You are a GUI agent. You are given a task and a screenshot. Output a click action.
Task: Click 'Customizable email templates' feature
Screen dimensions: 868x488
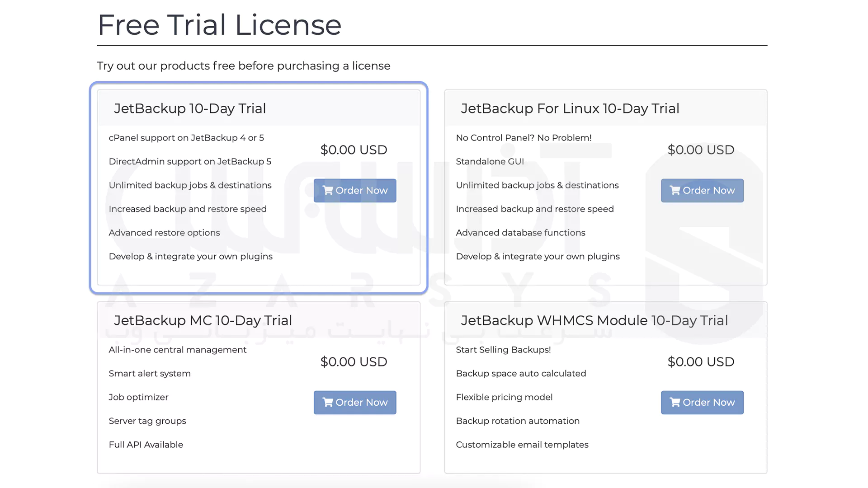[x=522, y=445]
